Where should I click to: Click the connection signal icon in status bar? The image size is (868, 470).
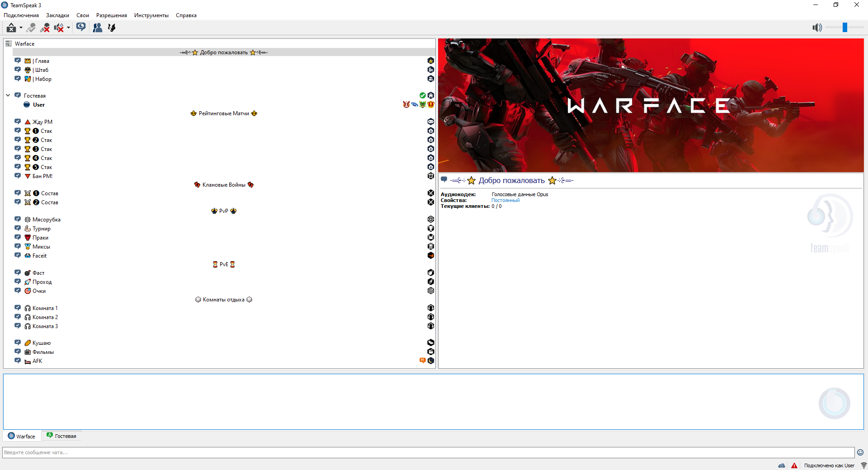pos(863,465)
